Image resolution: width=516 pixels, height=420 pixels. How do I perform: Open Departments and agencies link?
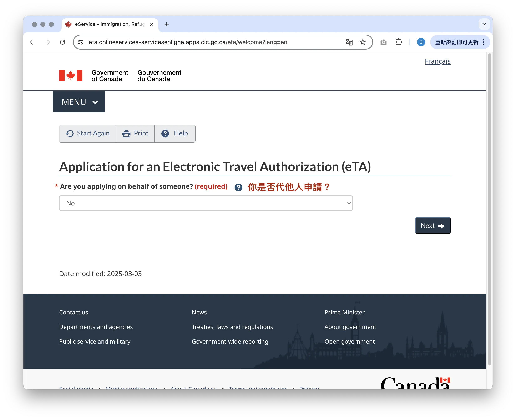(96, 327)
